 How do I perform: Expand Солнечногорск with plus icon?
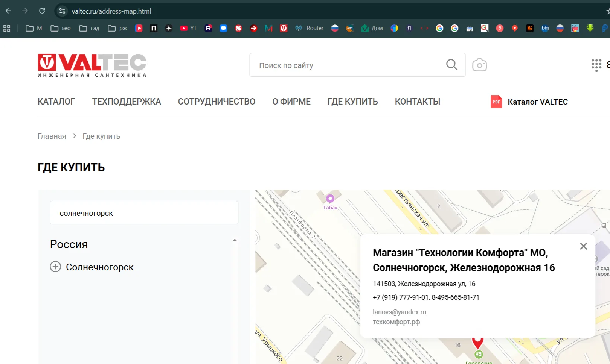55,267
